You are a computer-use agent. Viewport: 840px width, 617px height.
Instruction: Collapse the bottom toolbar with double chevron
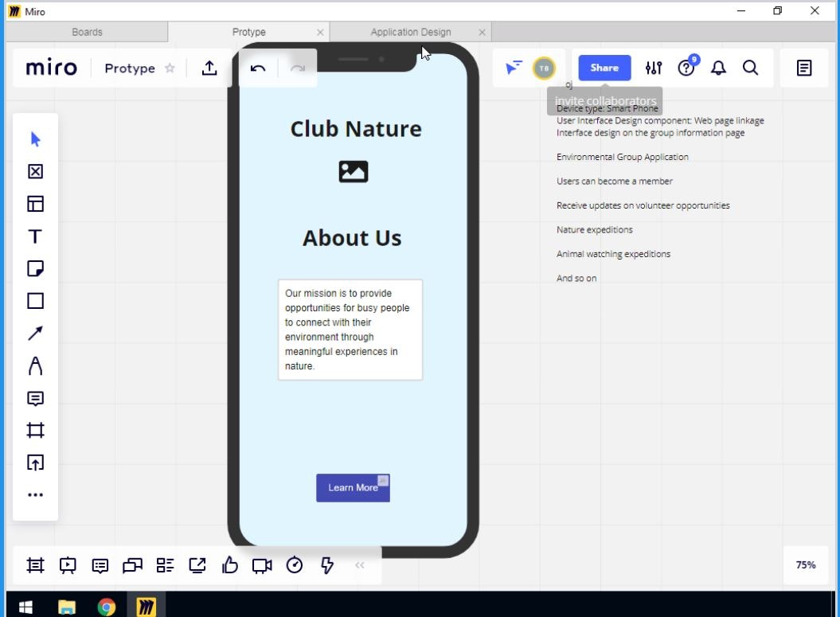point(359,565)
